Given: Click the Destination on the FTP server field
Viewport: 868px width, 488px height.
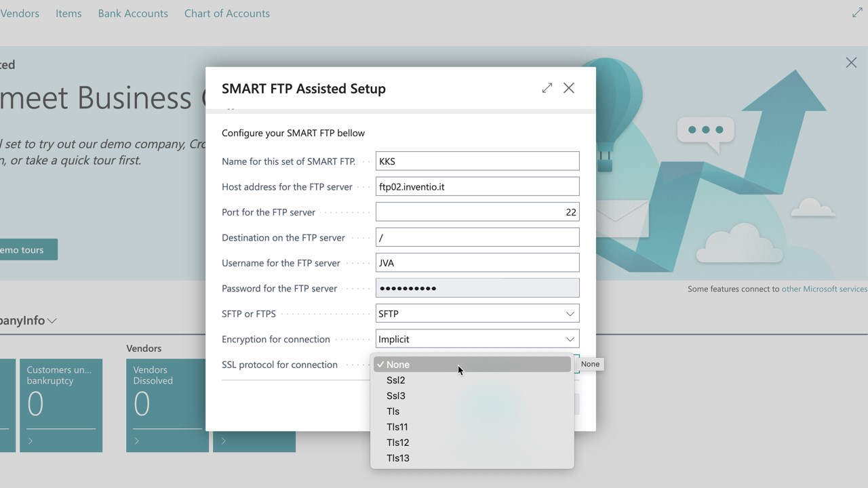Looking at the screenshot, I should pos(477,237).
